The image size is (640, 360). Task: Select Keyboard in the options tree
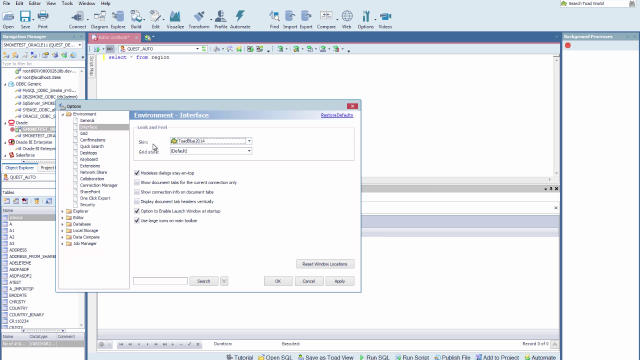[89, 160]
